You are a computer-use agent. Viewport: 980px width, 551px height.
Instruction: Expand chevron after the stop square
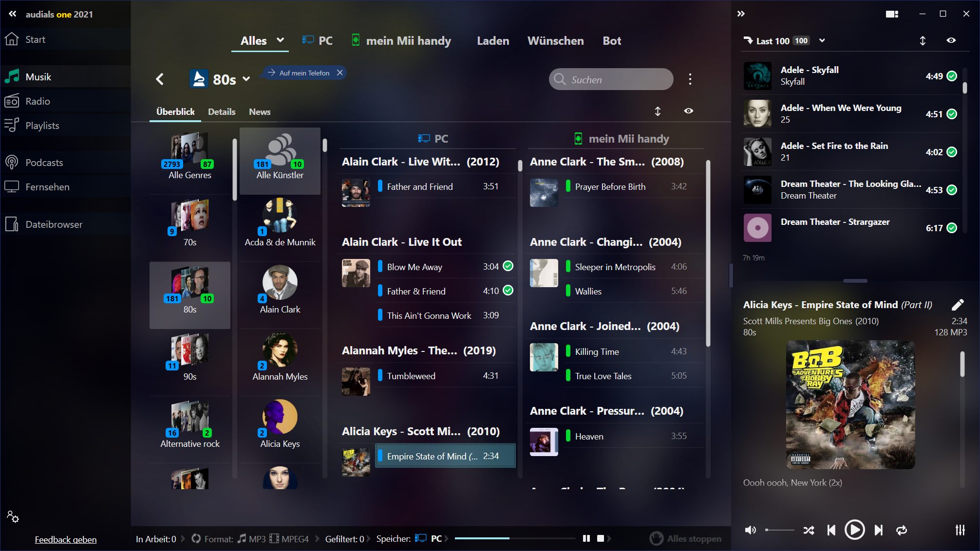point(609,539)
